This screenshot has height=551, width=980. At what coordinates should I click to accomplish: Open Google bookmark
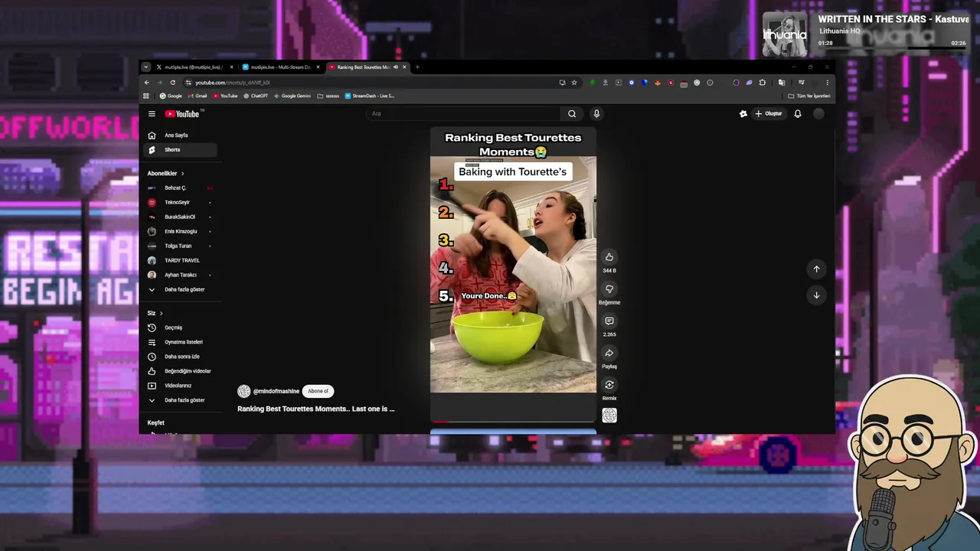[171, 96]
